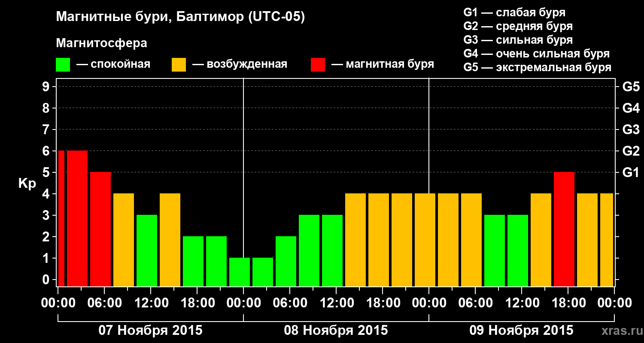Click the green Kp 1 bar crossing the 07/08 November midnight line
Screen dimensions: 644x343
[x=240, y=272]
